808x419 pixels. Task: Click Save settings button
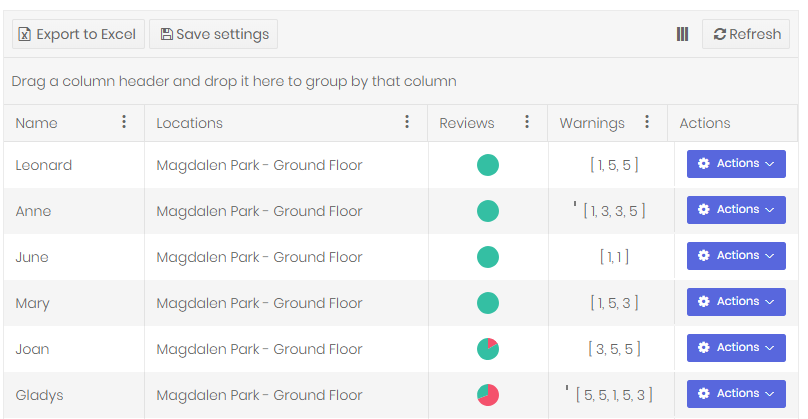point(214,34)
